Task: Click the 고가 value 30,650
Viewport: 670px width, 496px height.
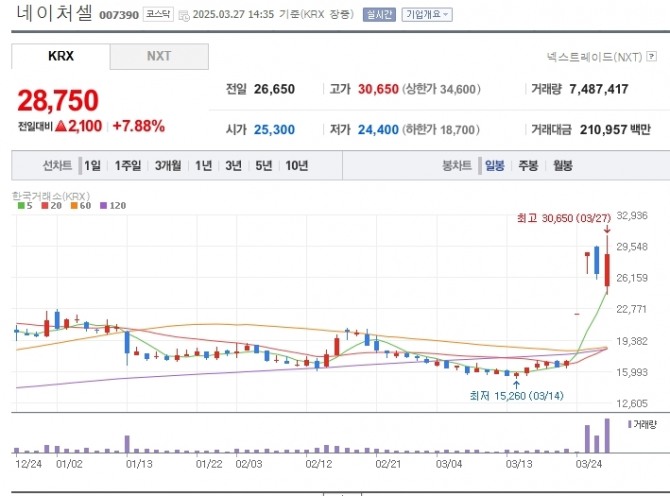Action: 378,89
